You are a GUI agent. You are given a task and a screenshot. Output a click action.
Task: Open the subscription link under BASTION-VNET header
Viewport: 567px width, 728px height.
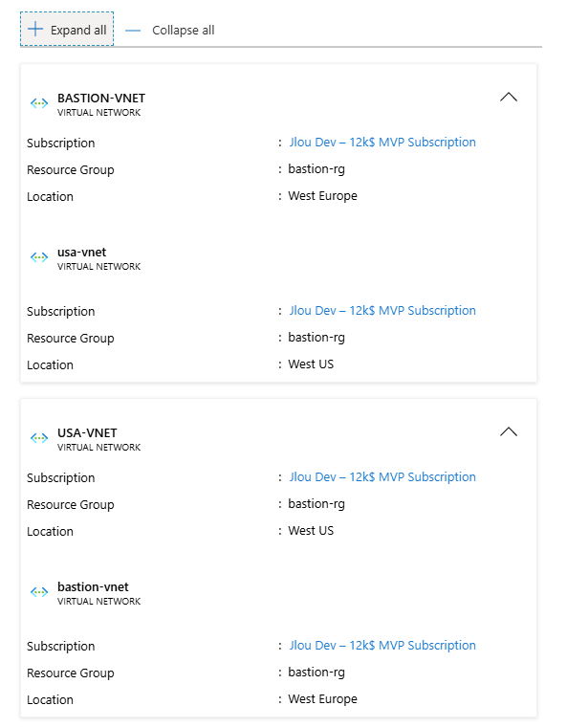point(382,143)
